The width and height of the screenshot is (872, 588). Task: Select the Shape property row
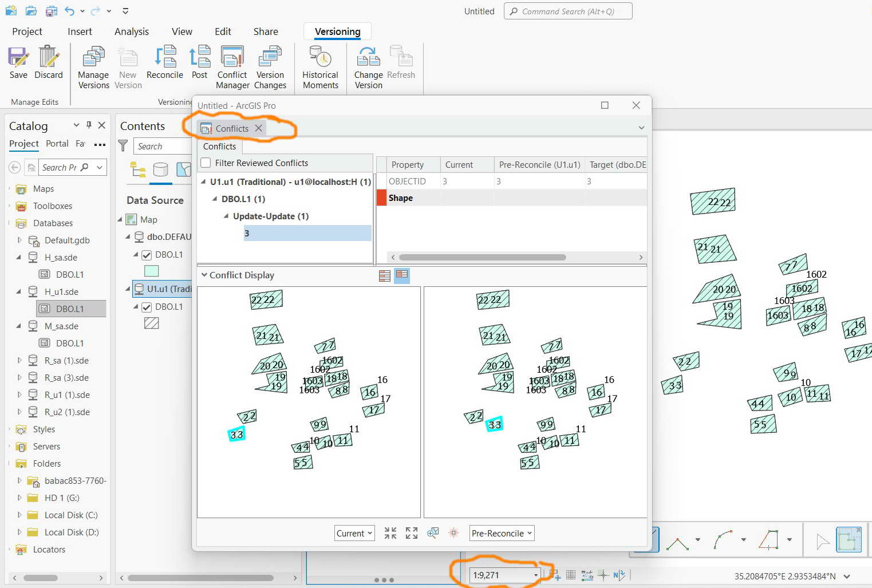point(511,198)
